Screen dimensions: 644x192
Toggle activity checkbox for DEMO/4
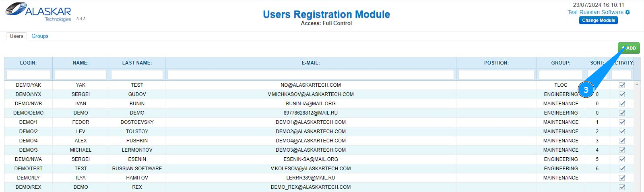[622, 140]
